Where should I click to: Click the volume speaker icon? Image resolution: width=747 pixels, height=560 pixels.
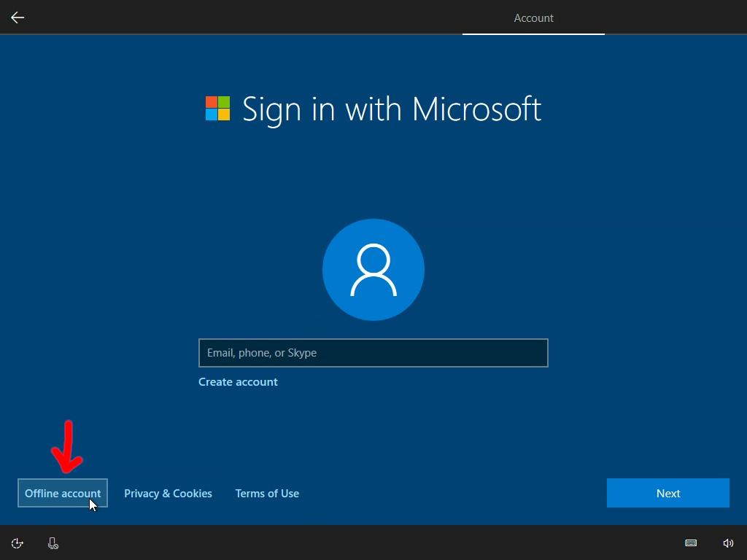[x=728, y=543]
